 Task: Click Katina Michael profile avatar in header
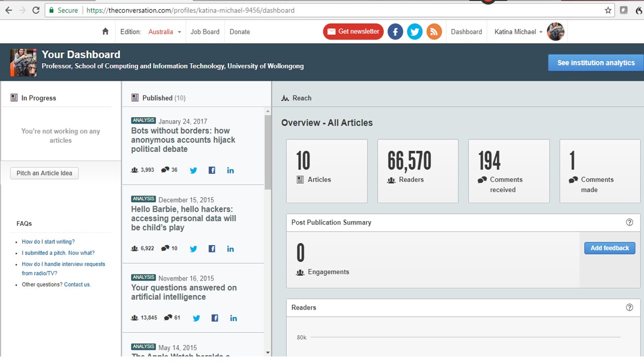coord(555,32)
